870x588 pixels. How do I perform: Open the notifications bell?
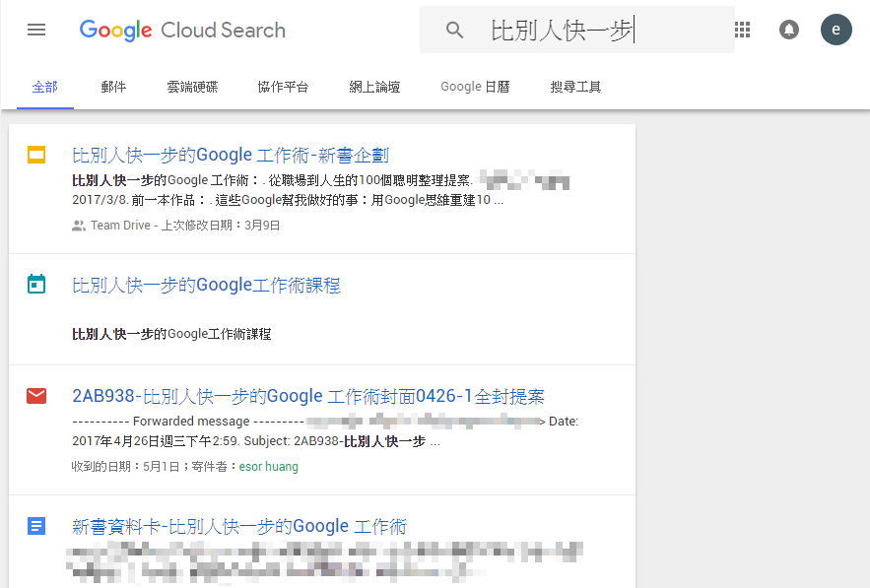tap(788, 30)
